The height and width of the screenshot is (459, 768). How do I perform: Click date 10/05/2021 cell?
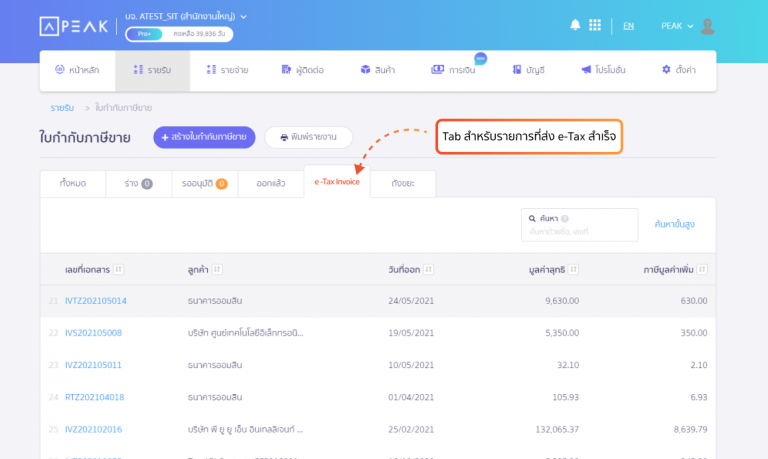pyautogui.click(x=411, y=365)
